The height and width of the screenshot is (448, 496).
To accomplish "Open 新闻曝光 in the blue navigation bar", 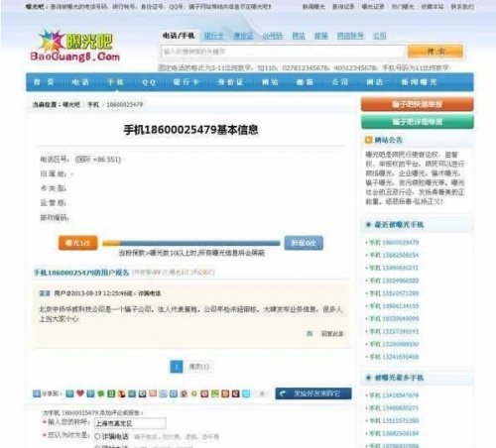I will (419, 82).
